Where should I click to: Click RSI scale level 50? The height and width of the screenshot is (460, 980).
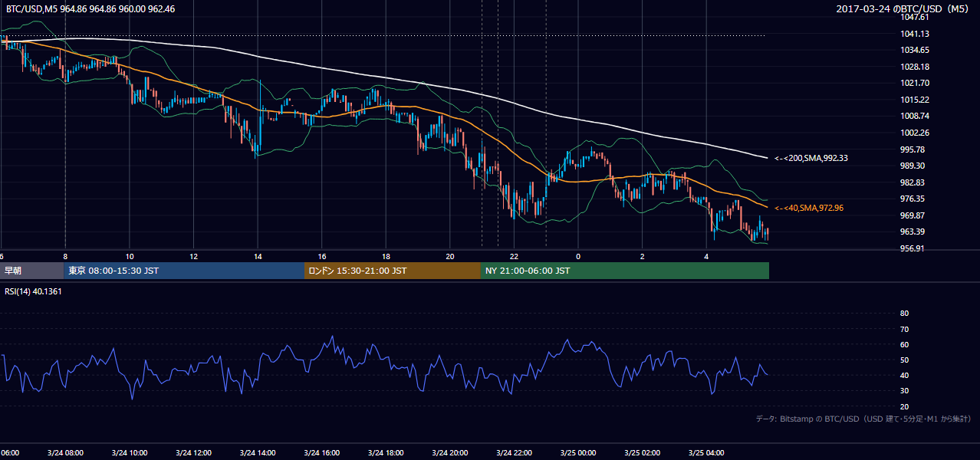click(904, 360)
